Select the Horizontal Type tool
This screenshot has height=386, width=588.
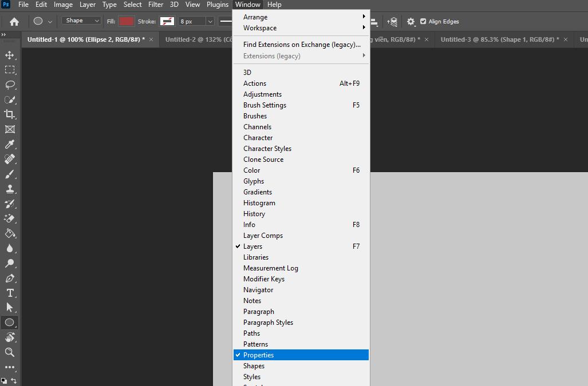pos(9,293)
